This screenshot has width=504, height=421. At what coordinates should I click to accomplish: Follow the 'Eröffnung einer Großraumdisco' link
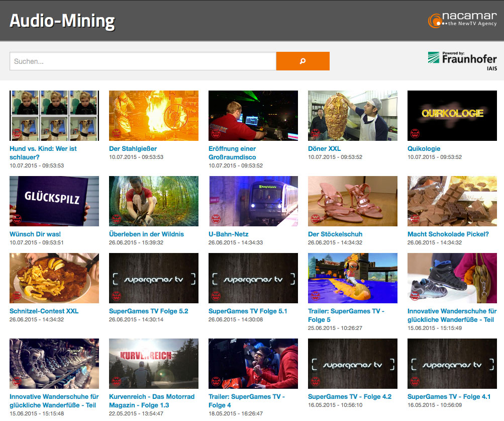click(232, 153)
